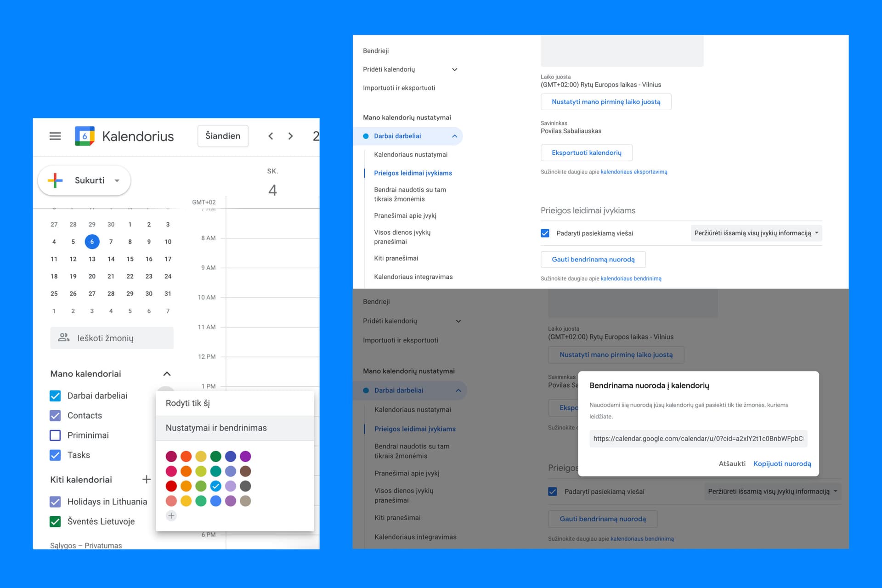The image size is (882, 588).
Task: Click the Google Calendar logo icon
Action: point(85,136)
